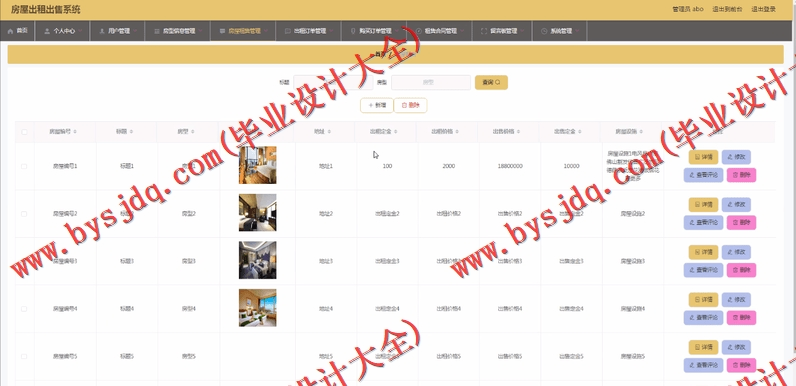Sort by the 地址 column arrows
Screen dimensions: 796x386
(329, 132)
